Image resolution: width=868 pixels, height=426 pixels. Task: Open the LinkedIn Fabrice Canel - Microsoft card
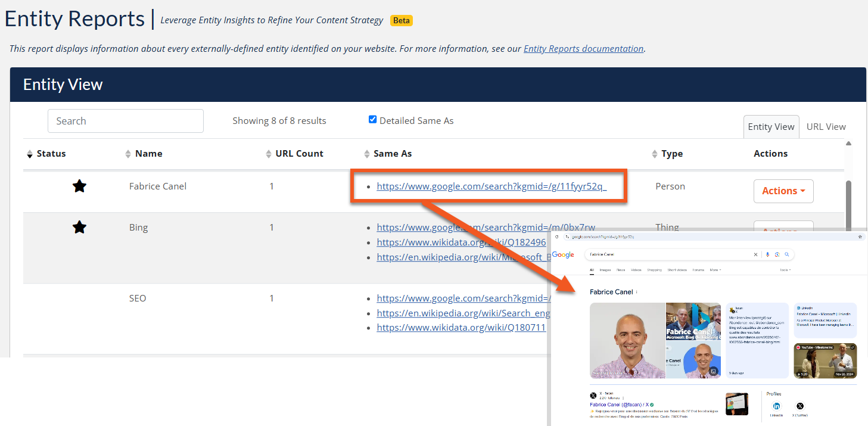pos(825,322)
